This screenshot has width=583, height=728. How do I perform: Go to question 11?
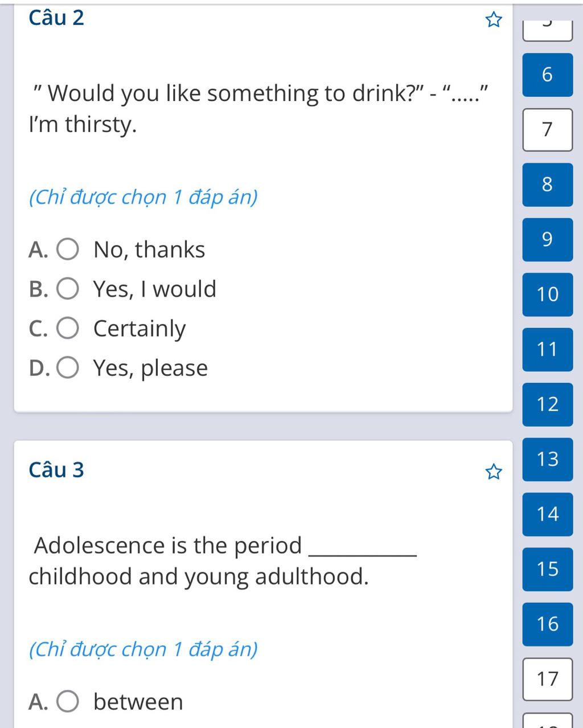[547, 349]
